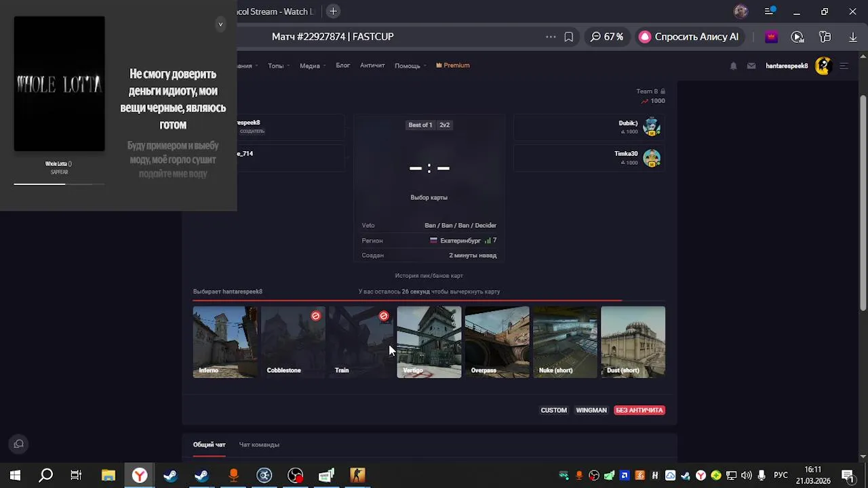Viewport: 868px width, 488px height.
Task: Expand the 'Медиа' navigation dropdown
Action: coord(313,66)
